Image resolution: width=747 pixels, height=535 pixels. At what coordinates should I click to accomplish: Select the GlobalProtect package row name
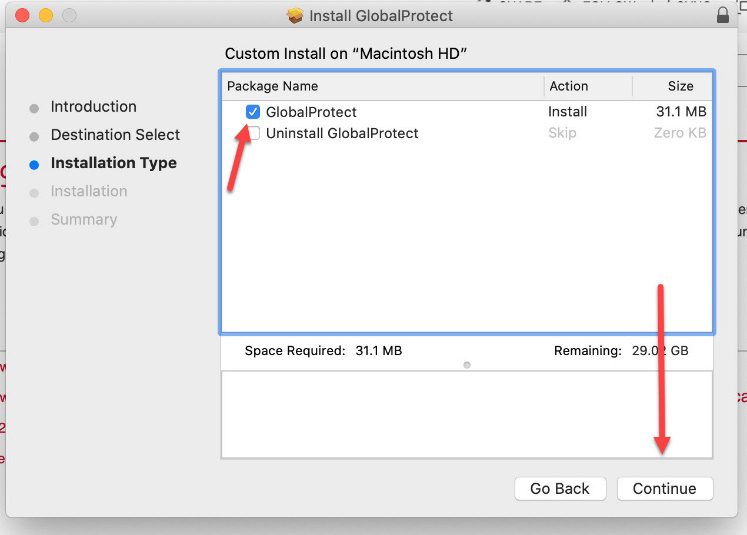(x=311, y=112)
